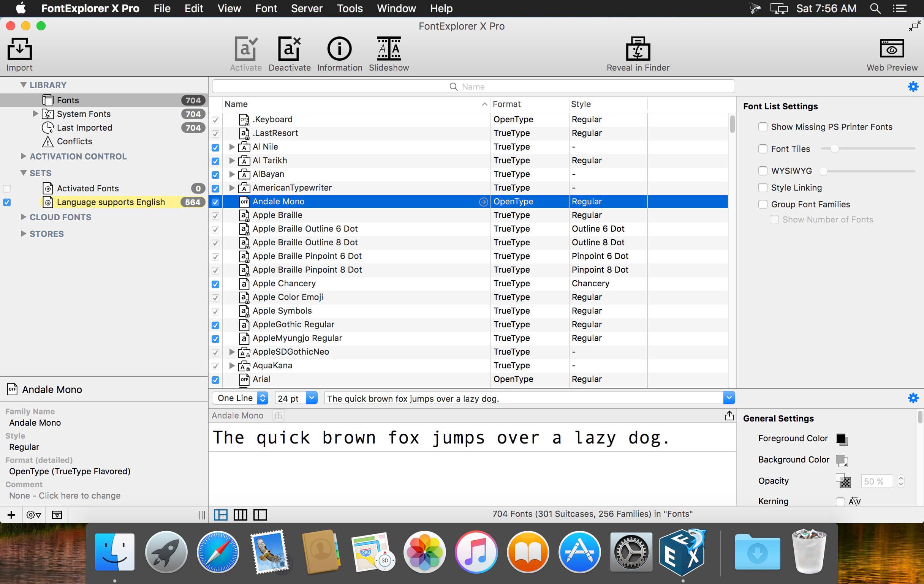Click the Deactivate font icon
This screenshot has height=584, width=924.
290,50
